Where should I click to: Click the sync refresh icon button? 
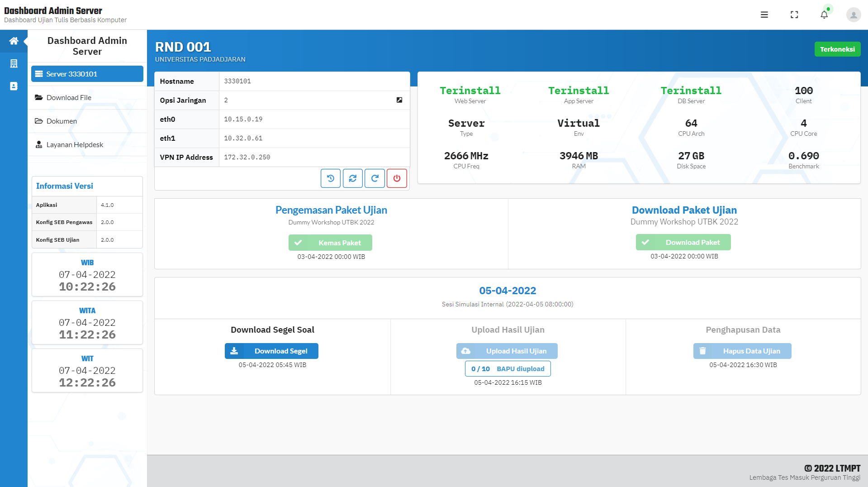[x=353, y=178]
